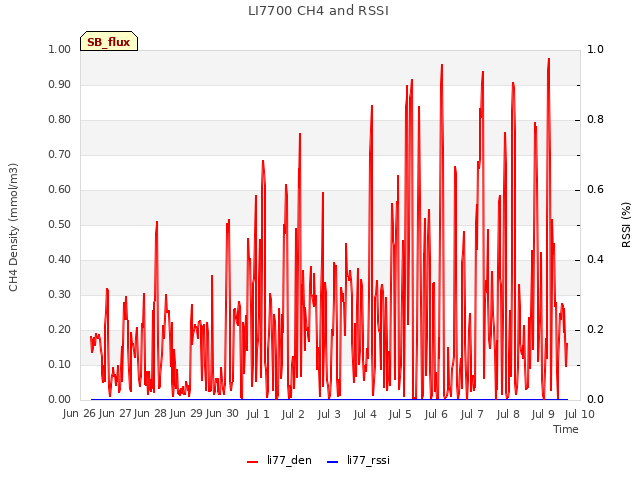Screen dimensions: 640x480
Task: Click the 0.90 left axis value
Action: (59, 84)
